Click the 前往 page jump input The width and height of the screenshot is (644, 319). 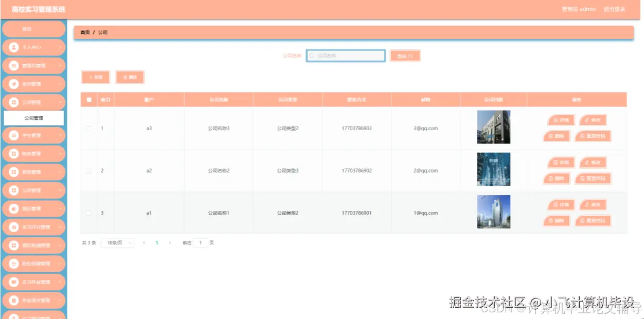(x=201, y=242)
